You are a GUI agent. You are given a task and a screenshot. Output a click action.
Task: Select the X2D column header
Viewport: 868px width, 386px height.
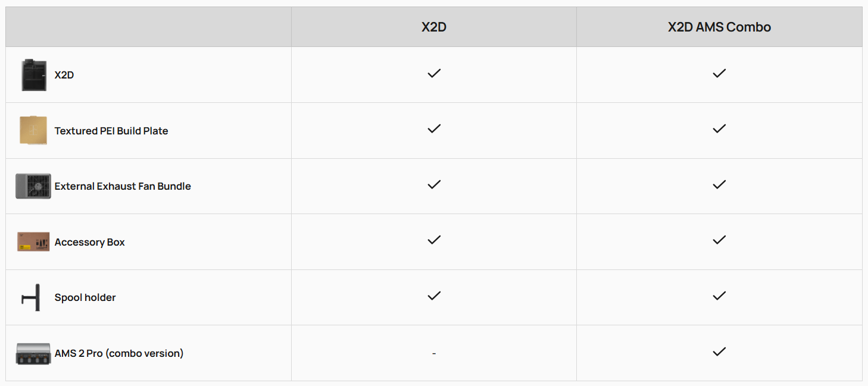tap(434, 27)
